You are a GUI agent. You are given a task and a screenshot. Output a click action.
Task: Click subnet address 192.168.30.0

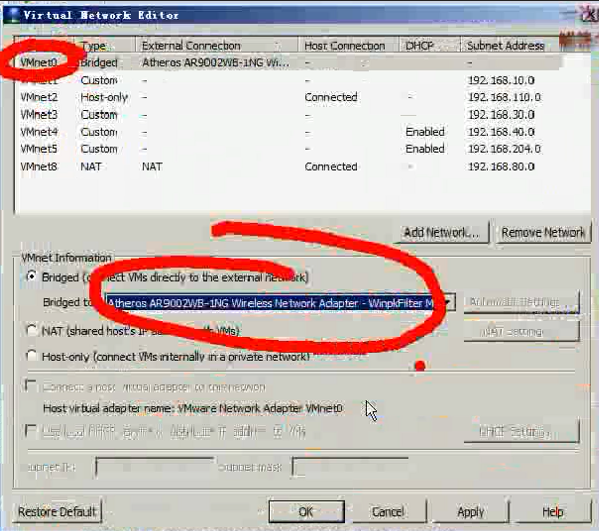[x=501, y=115]
